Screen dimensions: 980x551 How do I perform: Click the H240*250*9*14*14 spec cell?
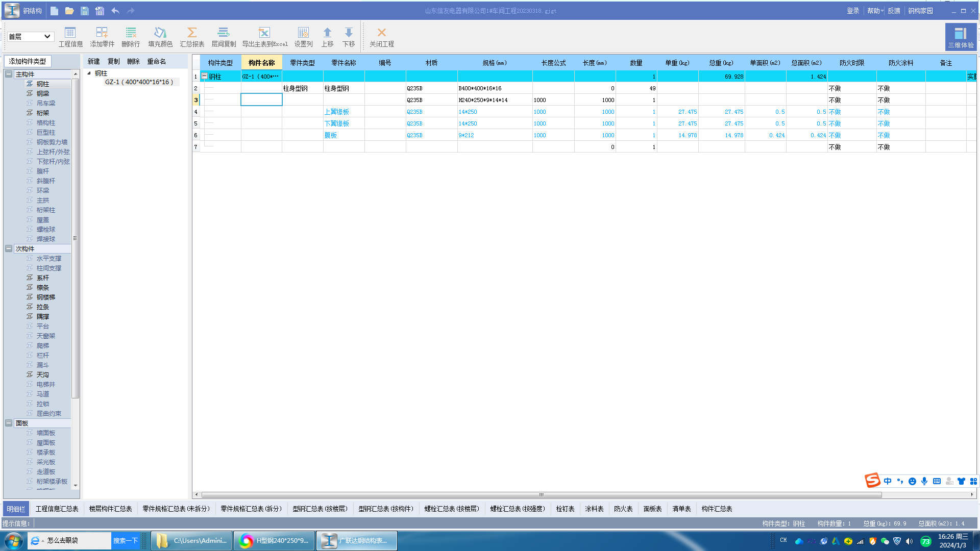tap(495, 100)
